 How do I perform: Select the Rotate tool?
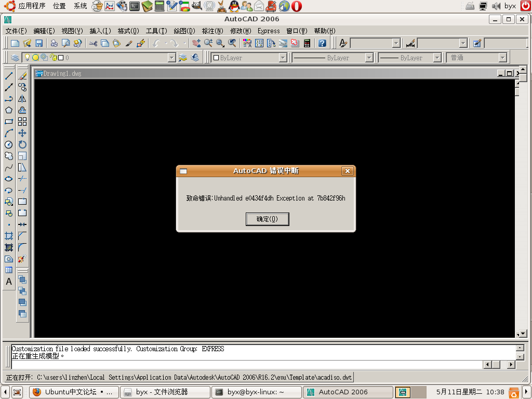(22, 144)
